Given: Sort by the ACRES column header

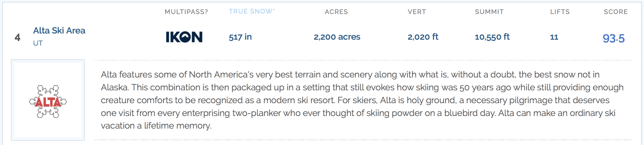Looking at the screenshot, I should click(336, 12).
